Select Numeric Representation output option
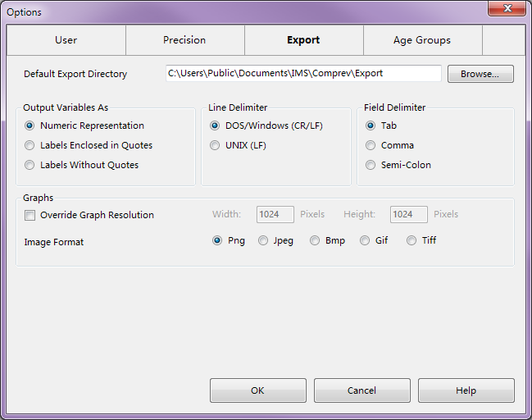 30,126
